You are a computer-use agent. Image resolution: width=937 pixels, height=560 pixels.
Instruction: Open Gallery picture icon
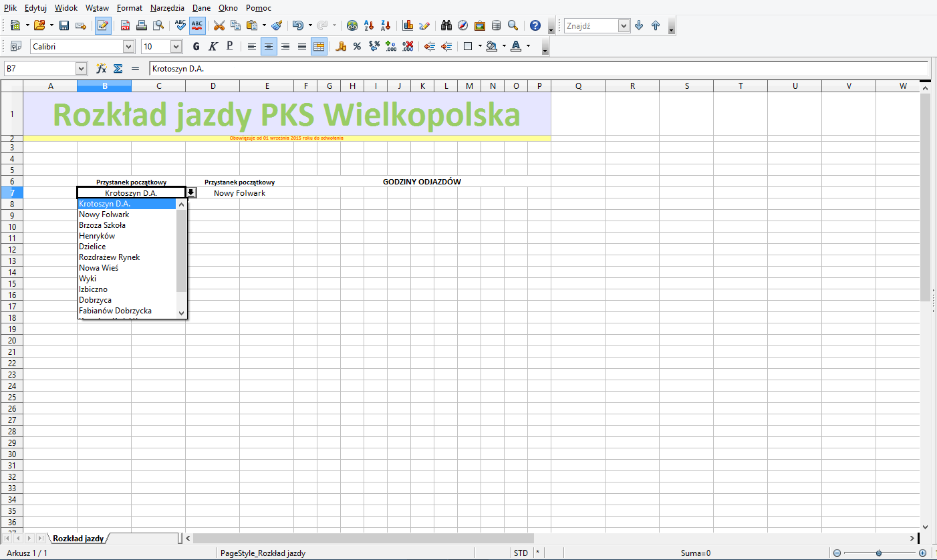click(480, 25)
